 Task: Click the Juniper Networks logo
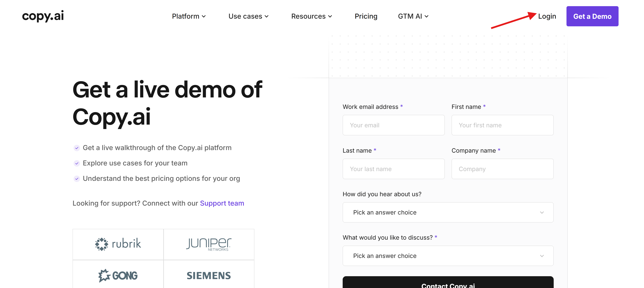point(209,244)
